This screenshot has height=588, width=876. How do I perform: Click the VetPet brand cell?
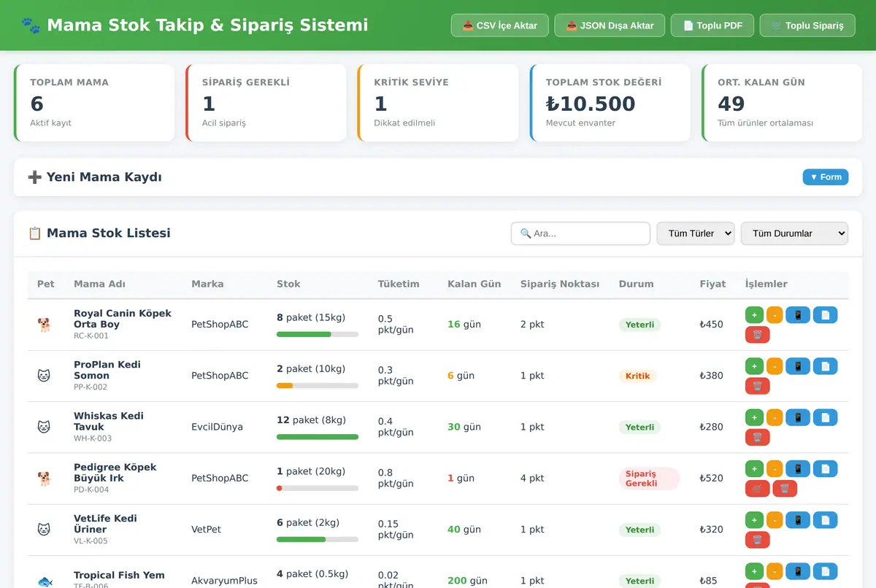(x=206, y=530)
